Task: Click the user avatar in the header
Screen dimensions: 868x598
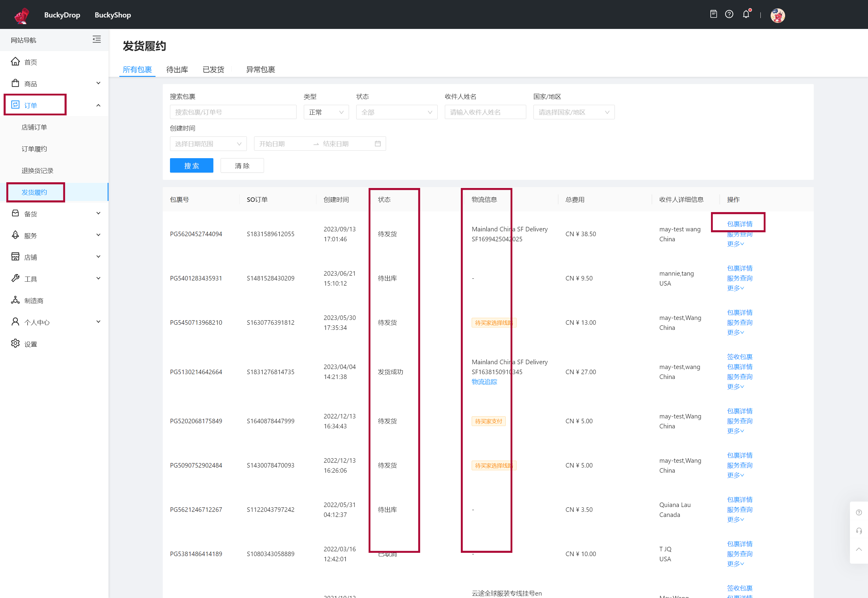Action: click(x=778, y=15)
